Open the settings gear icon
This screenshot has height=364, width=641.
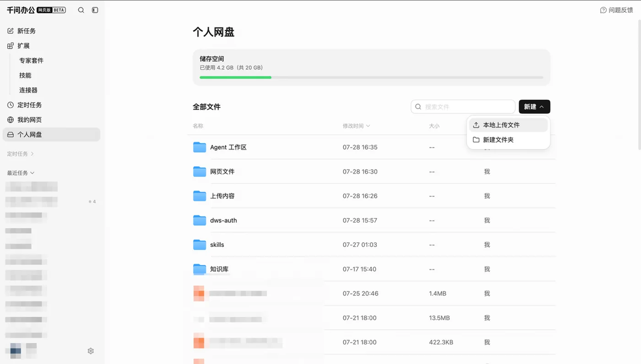pos(91,351)
